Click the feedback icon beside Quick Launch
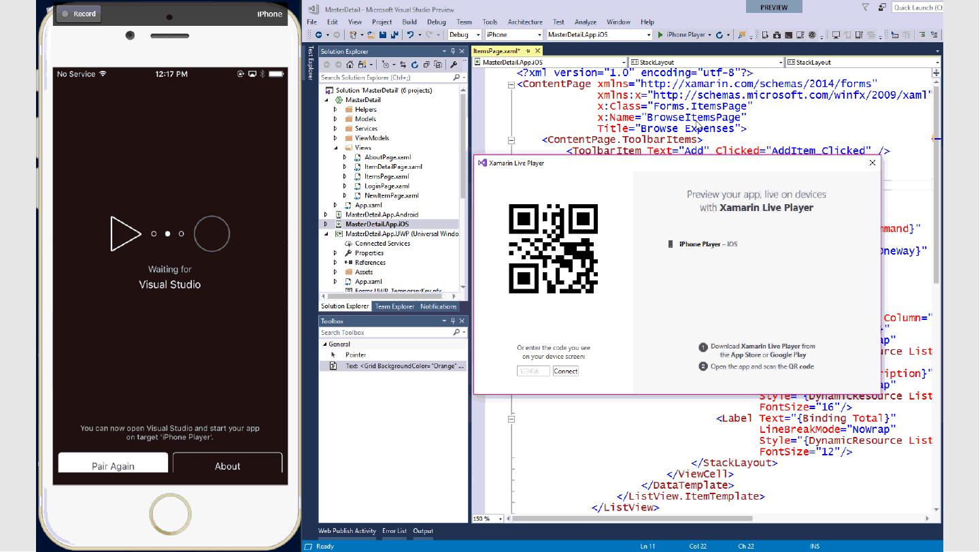This screenshot has height=552, width=980. 882,7
